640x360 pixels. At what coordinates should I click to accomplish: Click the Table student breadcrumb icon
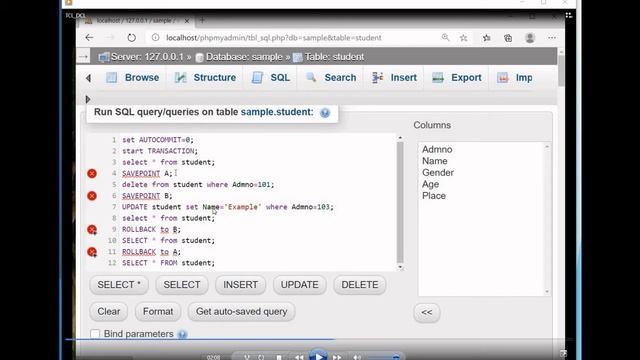tap(298, 57)
